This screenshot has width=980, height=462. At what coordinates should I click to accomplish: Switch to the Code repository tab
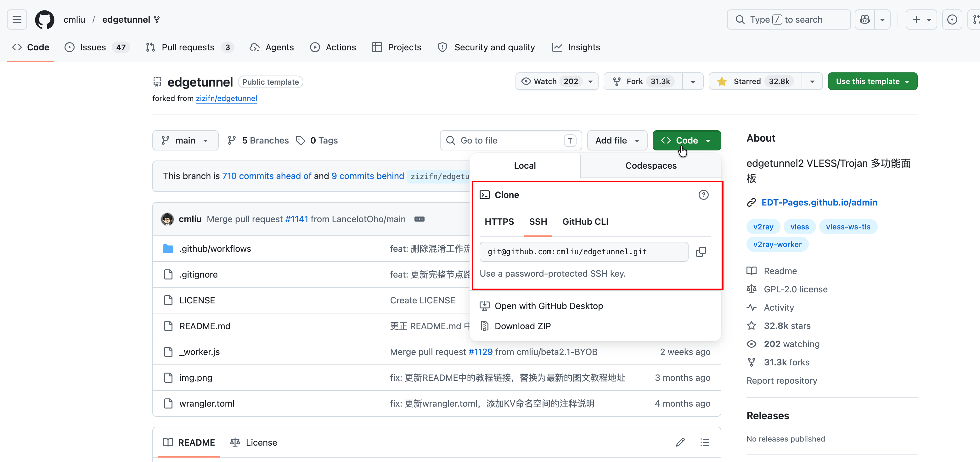31,47
